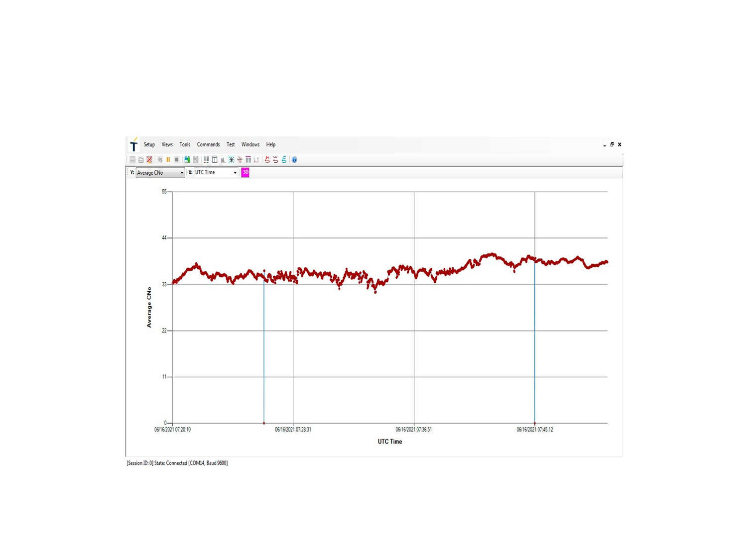Toggle the magenta 3D view button

(245, 172)
